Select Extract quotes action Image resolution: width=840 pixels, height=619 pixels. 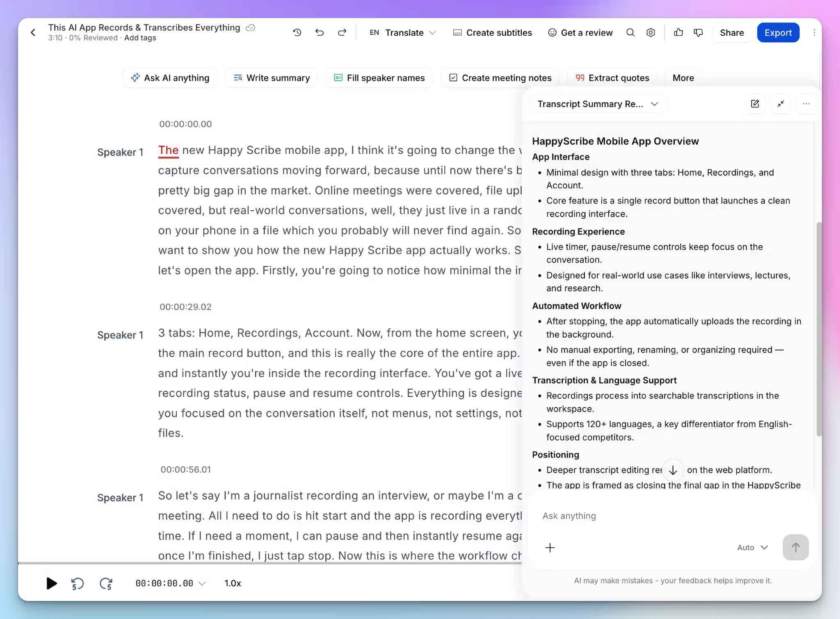612,78
